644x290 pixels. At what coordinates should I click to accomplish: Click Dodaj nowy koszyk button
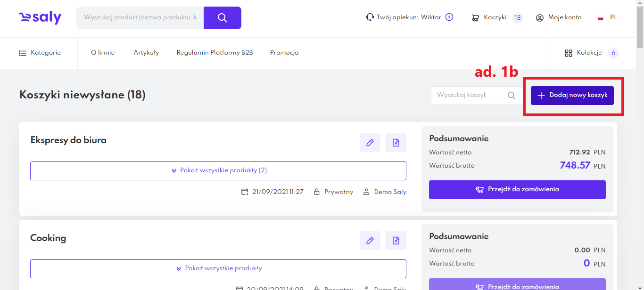pos(572,96)
